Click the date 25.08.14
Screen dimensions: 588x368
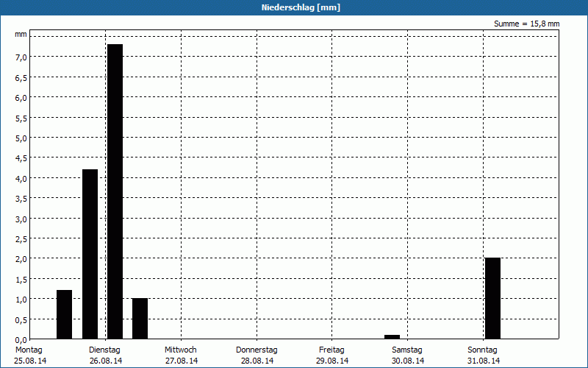coord(30,361)
